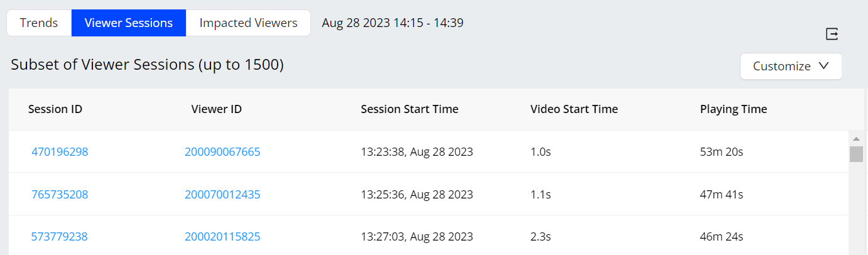Click the Video Start Time column header
The image size is (868, 255).
(x=574, y=109)
